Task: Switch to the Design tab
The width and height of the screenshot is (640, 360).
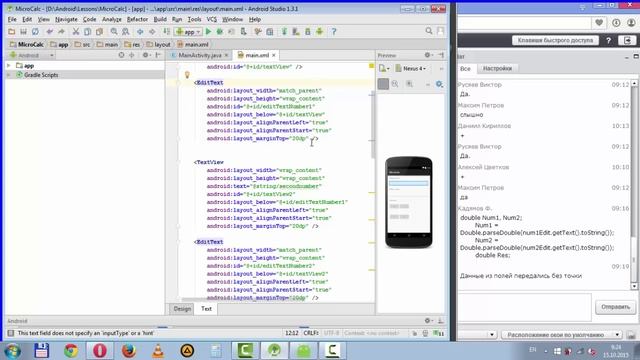Action: pyautogui.click(x=182, y=309)
